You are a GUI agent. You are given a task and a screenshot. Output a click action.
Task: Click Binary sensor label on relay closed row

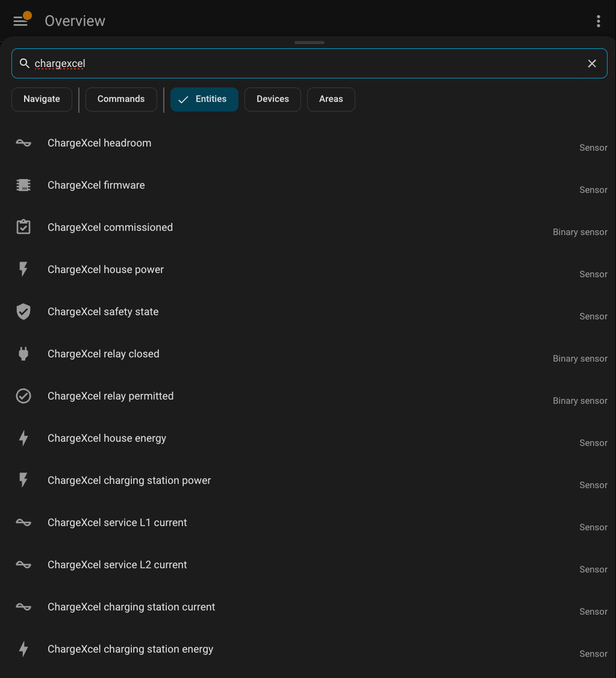tap(580, 359)
